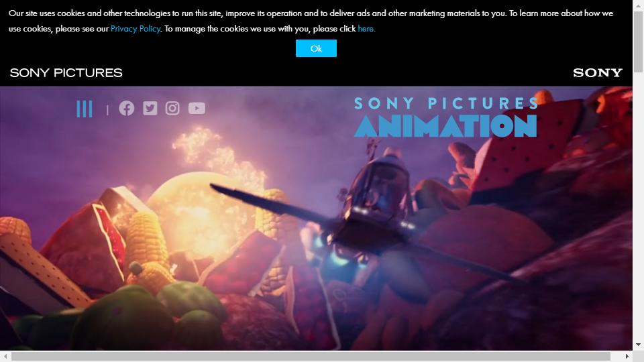Click the Sony Pictures Animation logo
This screenshot has height=362, width=644.
(x=446, y=117)
